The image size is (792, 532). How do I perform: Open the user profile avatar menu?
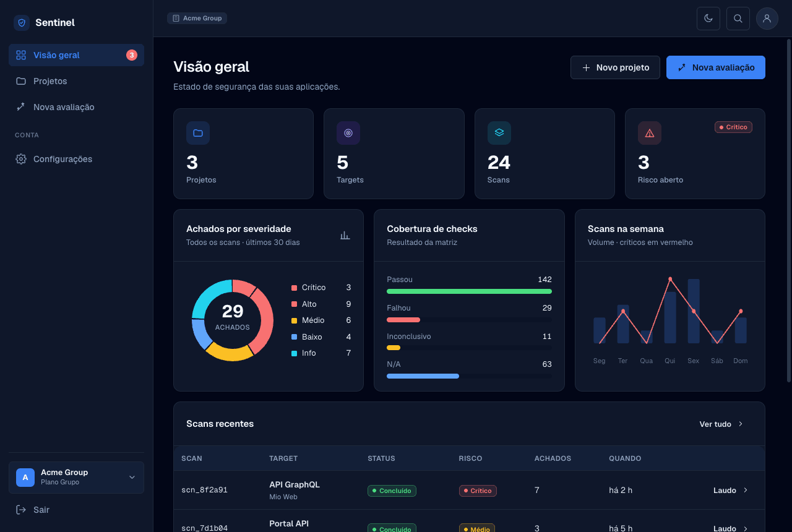pyautogui.click(x=767, y=19)
